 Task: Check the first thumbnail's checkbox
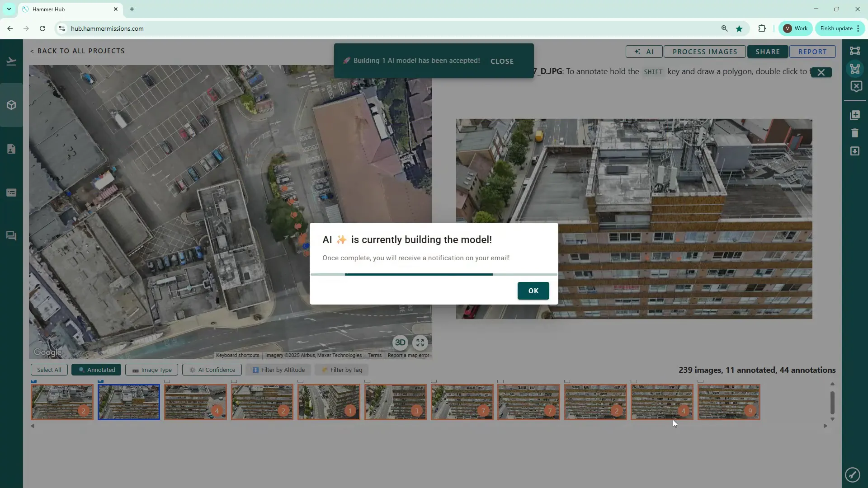pyautogui.click(x=34, y=381)
